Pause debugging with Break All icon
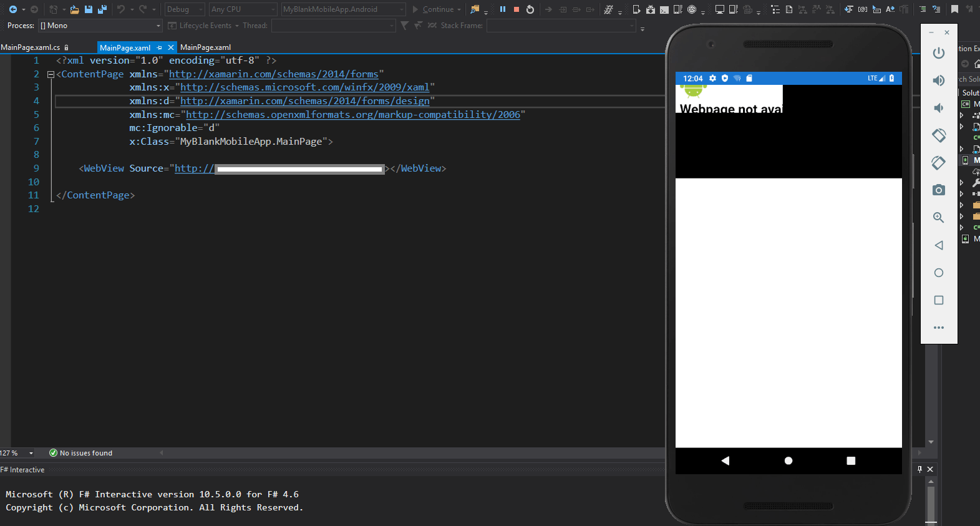Screen dimensions: 980x526 tap(503, 9)
